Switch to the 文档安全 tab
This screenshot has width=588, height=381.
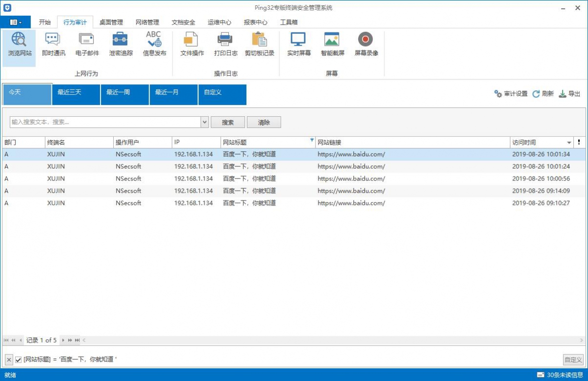(184, 22)
